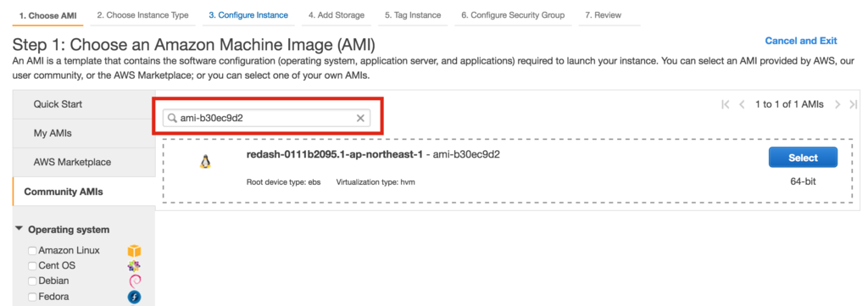Click the 64-bit label under Select
868x306 pixels.
coord(803,181)
